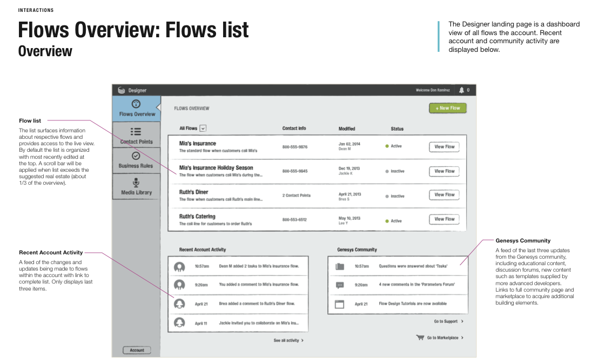Screen dimensions: 599x364
Task: Open the Account button in sidebar
Action: (137, 350)
